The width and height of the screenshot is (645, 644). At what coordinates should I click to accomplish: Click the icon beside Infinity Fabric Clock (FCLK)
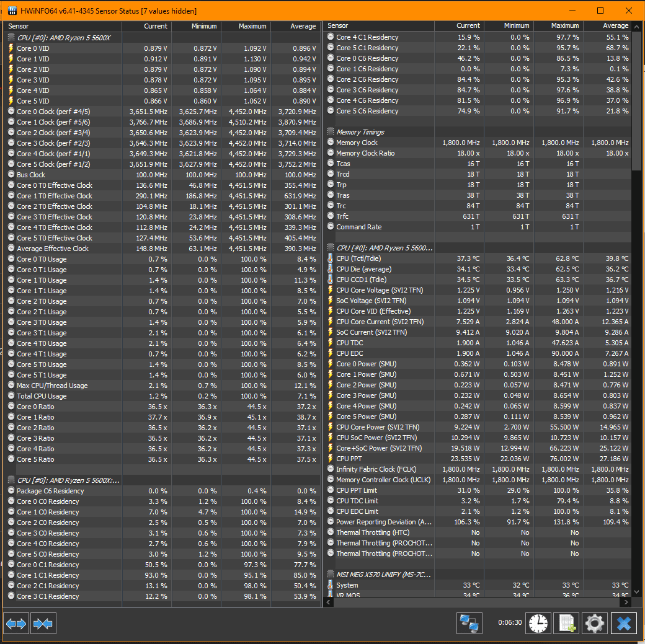pos(331,469)
